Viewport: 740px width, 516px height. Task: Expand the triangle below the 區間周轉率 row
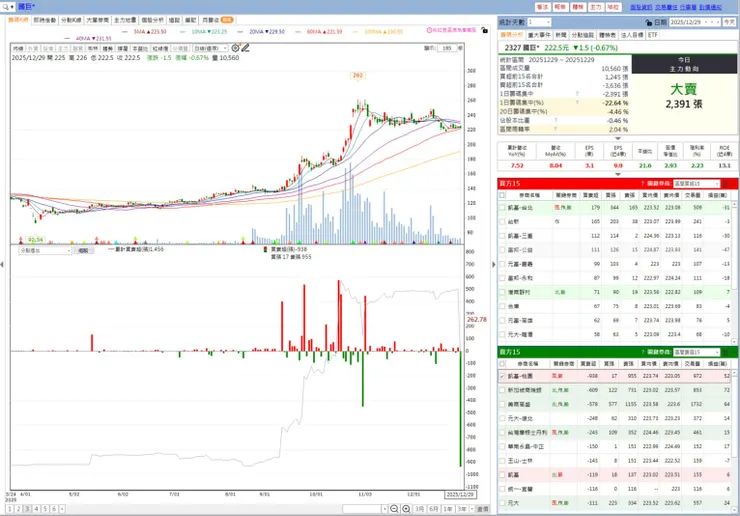(x=618, y=138)
